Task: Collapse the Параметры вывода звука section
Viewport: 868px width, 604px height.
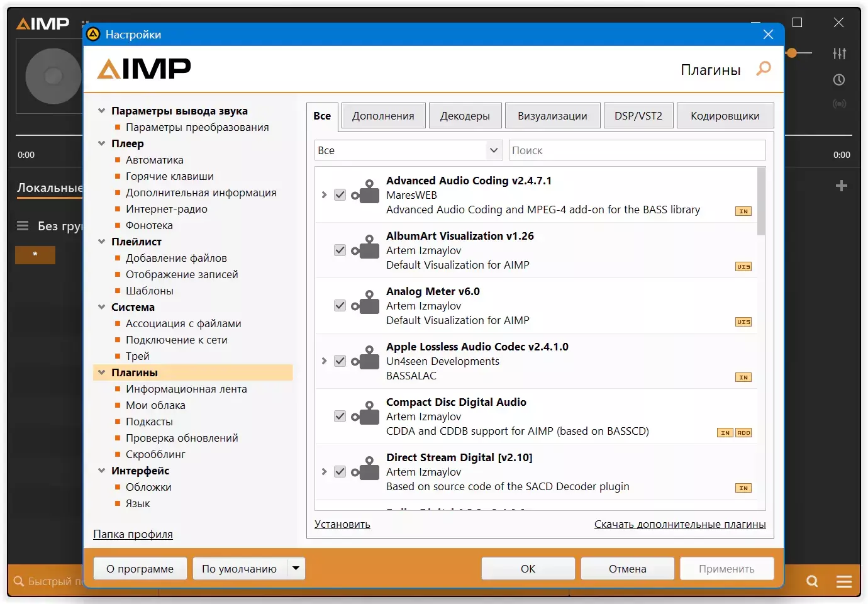Action: tap(101, 111)
